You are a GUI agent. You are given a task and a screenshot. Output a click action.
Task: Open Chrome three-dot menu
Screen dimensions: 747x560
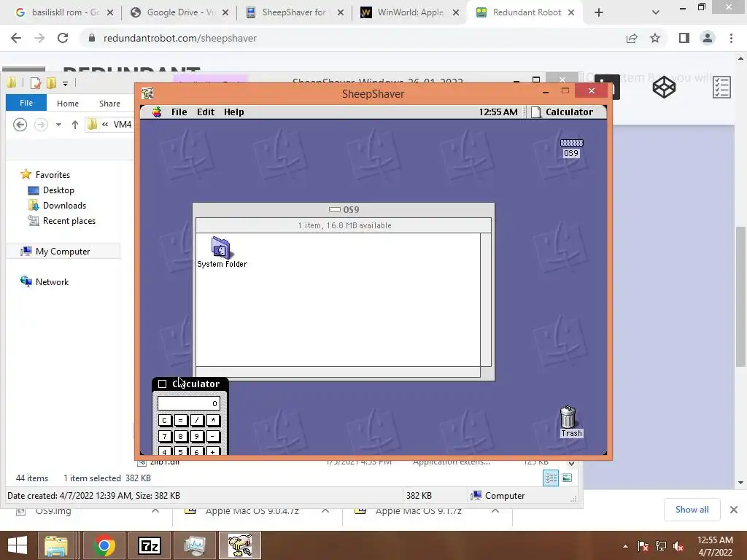click(731, 38)
